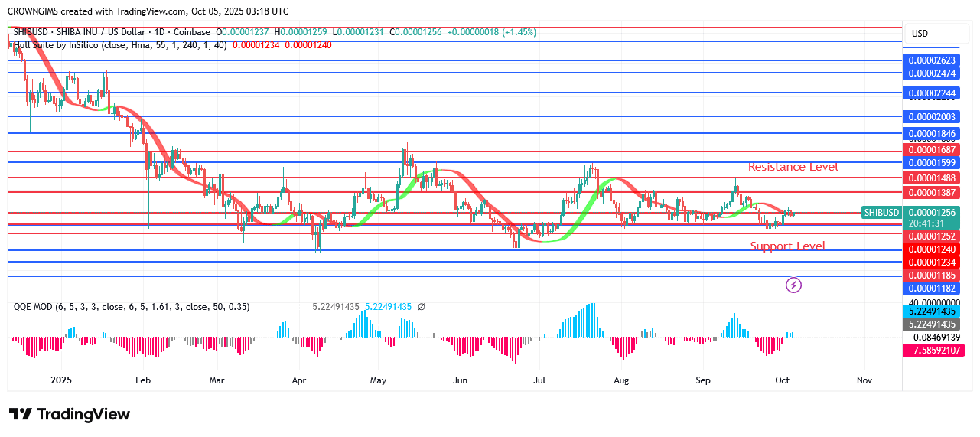Open the Hull Suite by InSilico indicator legend

click(x=119, y=45)
